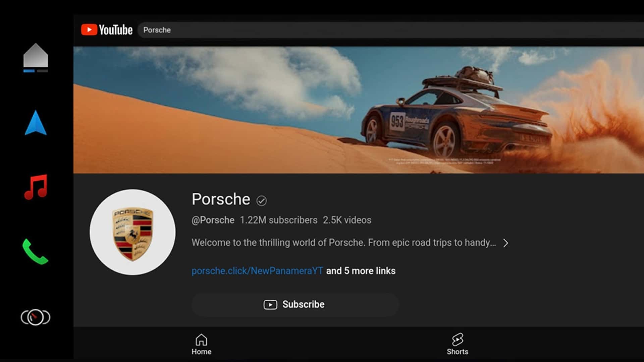The width and height of the screenshot is (644, 362).
Task: Click the verified checkmark badge beside Porsche
Action: click(x=262, y=201)
